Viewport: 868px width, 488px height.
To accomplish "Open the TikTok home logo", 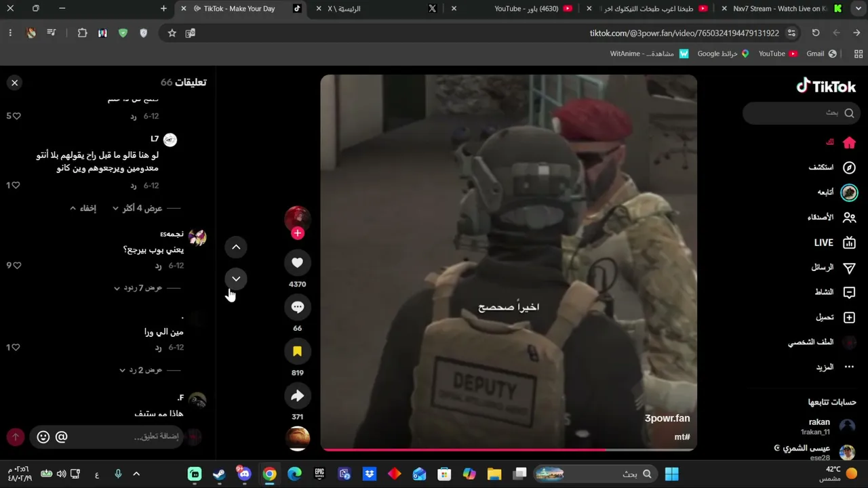I will tap(826, 86).
